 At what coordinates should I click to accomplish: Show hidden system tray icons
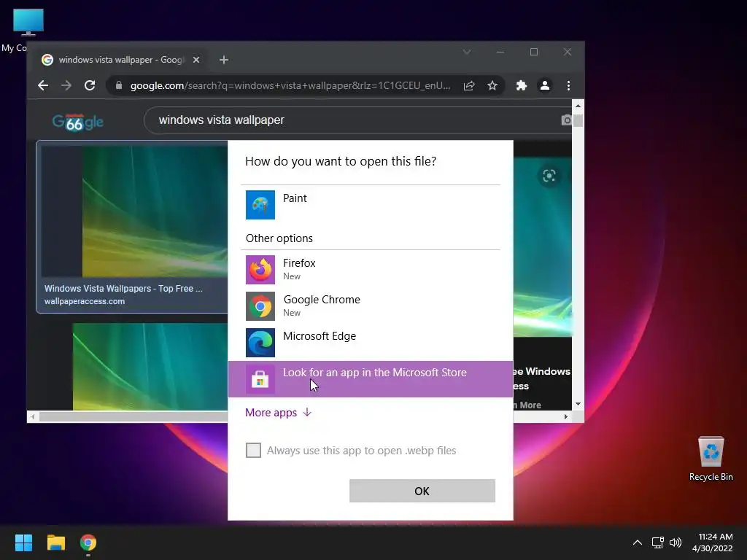point(638,542)
